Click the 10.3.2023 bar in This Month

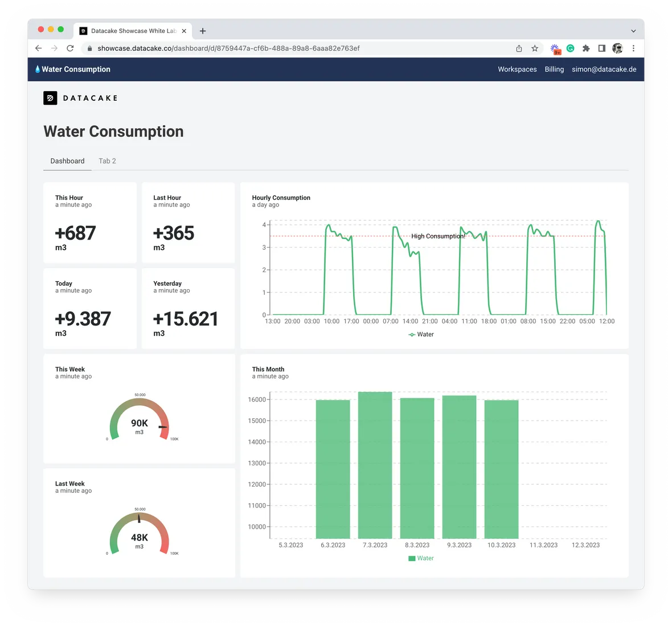(x=501, y=469)
